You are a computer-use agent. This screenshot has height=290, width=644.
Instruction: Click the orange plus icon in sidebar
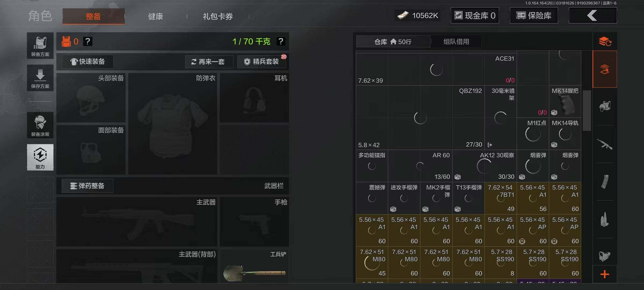tap(605, 274)
